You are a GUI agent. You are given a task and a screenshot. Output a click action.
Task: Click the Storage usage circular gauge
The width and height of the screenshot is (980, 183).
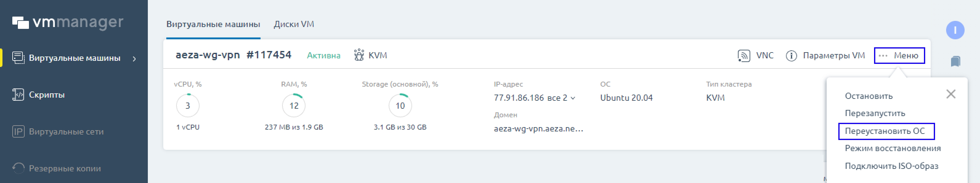click(400, 106)
